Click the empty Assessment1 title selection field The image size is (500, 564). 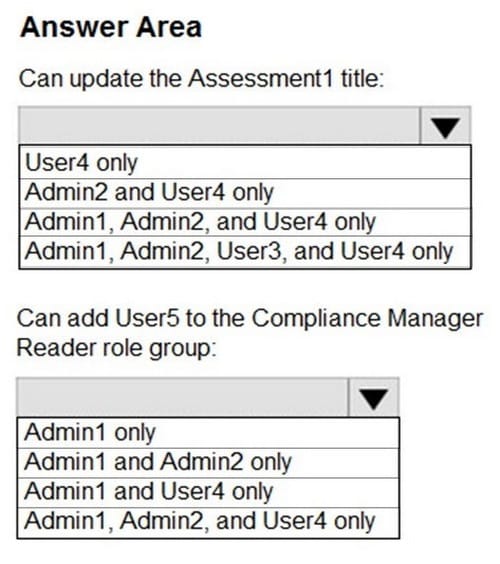(219, 126)
